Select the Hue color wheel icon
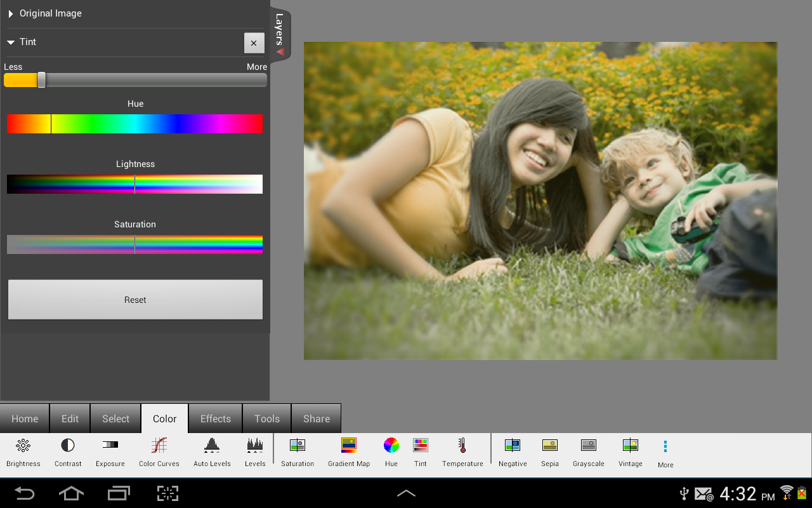 (x=391, y=451)
